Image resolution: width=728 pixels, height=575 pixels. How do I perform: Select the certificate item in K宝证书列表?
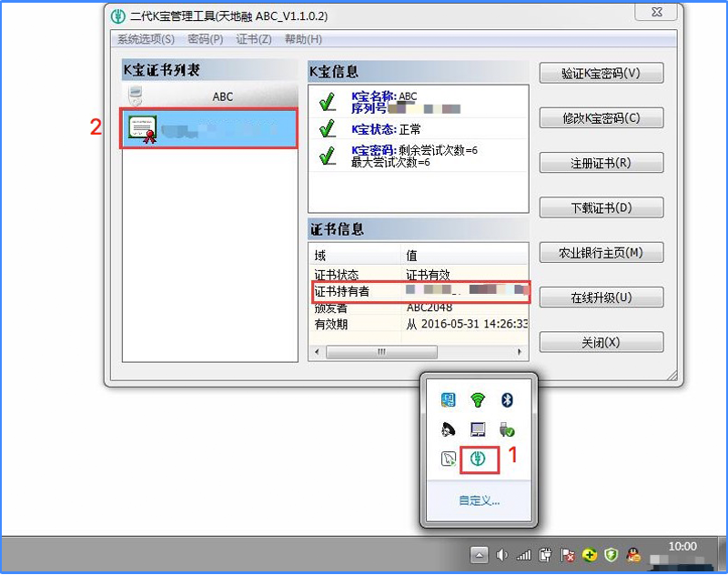pyautogui.click(x=210, y=129)
